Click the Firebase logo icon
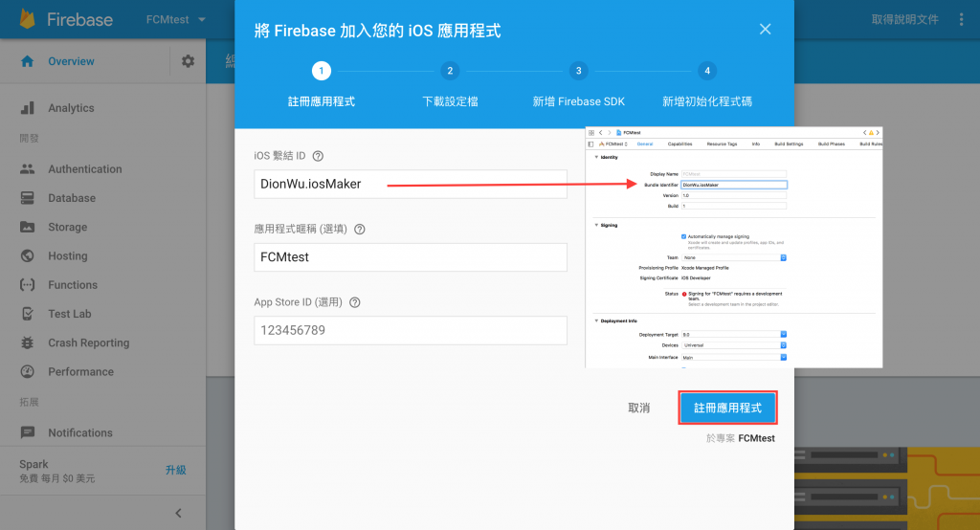The height and width of the screenshot is (530, 980). click(x=28, y=19)
